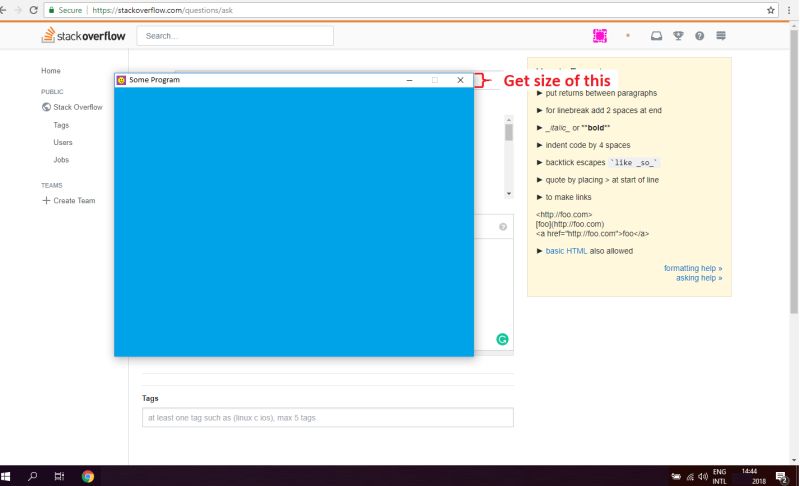This screenshot has width=800, height=486.
Task: Click the pink dashed-square avatar icon
Action: pos(600,36)
